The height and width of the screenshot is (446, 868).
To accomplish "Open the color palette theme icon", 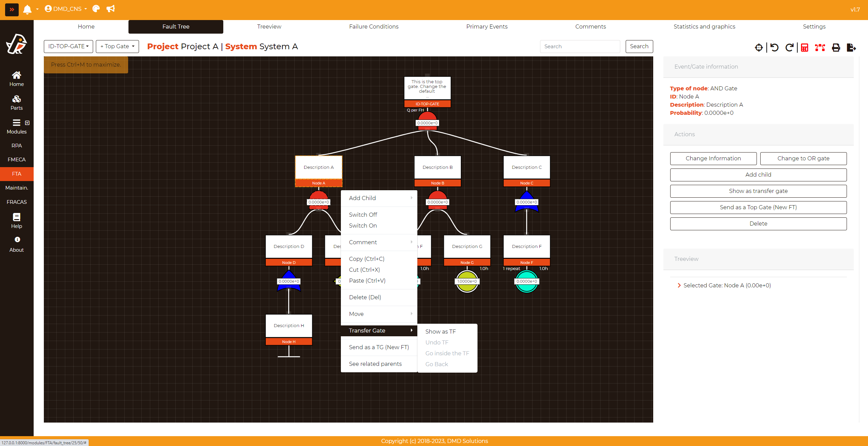I will (96, 9).
